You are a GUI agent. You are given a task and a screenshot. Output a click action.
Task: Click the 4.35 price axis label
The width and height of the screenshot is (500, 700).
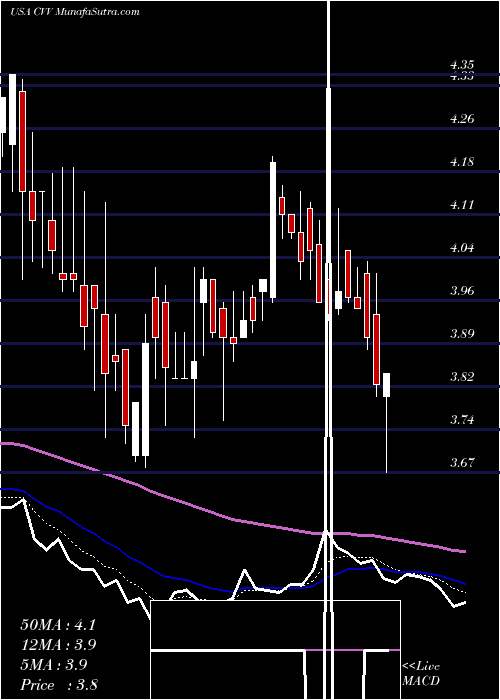[462, 66]
